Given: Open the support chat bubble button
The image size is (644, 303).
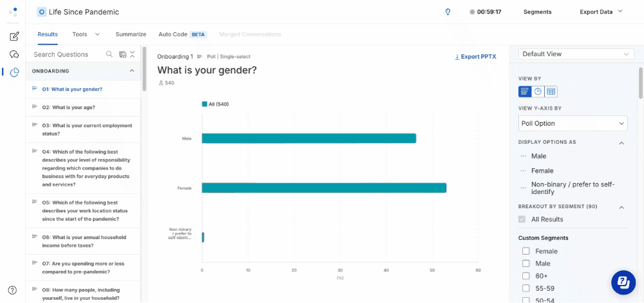Looking at the screenshot, I should [x=623, y=282].
